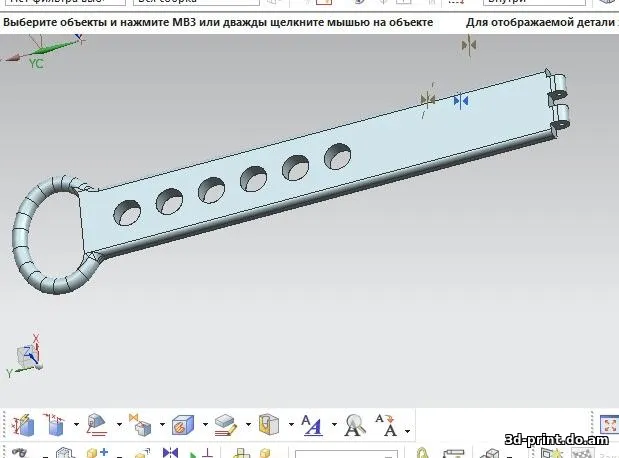Select the gray block with pencil icon
The width and height of the screenshot is (619, 458).
[225, 425]
